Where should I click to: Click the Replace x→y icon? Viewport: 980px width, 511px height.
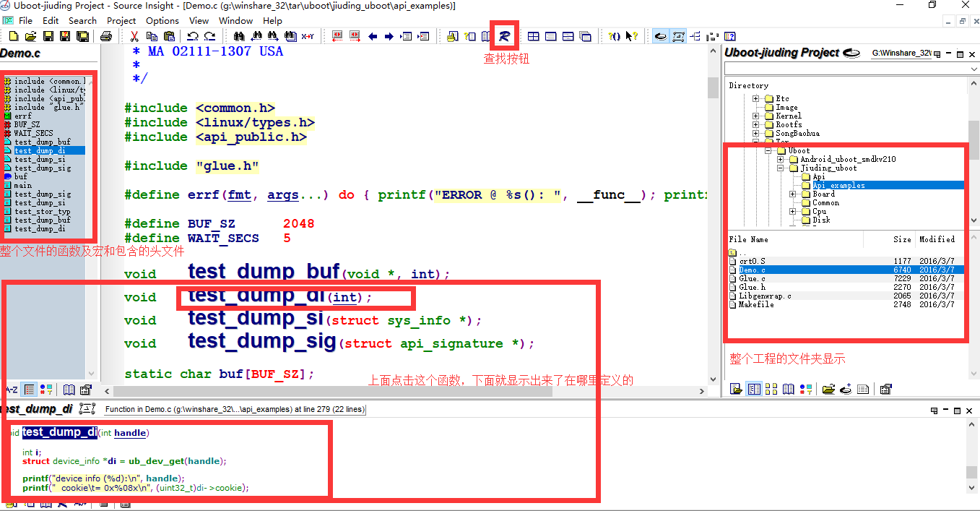pos(308,36)
